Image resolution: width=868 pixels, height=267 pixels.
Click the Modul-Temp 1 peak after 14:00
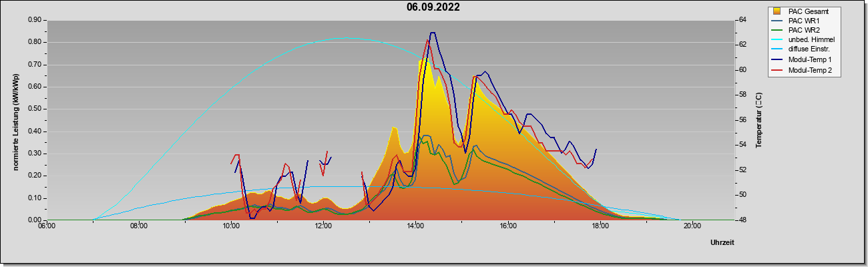[433, 32]
